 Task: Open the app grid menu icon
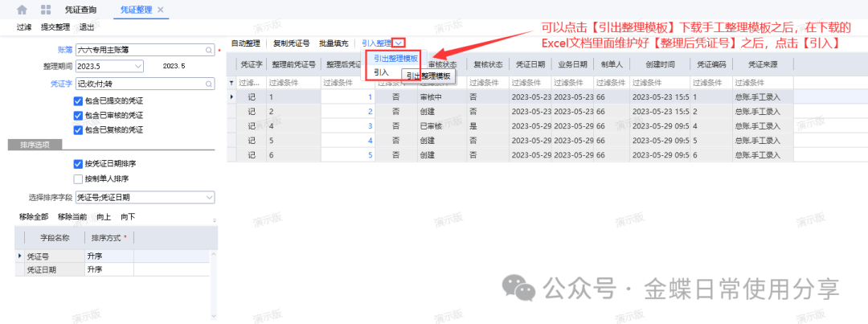click(46, 10)
